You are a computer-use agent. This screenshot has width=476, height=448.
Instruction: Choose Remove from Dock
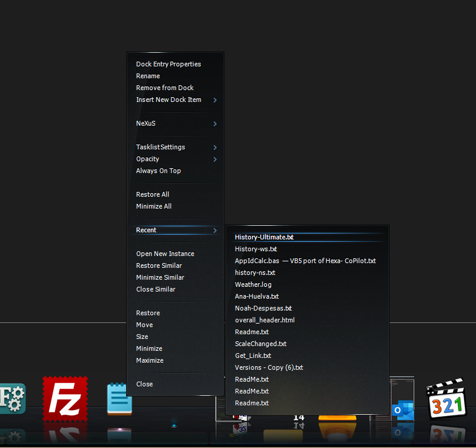(x=165, y=88)
